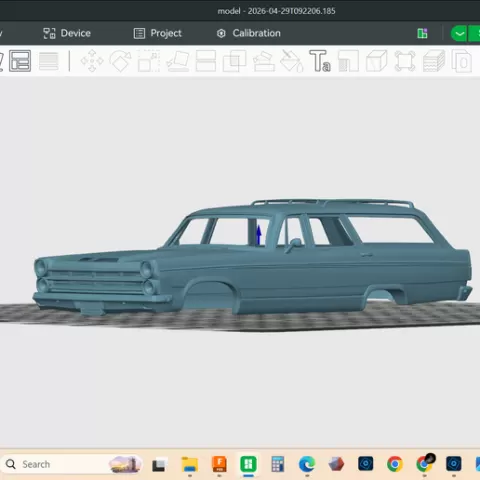Click the blue Z-axis arrow gizmo
Screen dimensions: 480x480
click(259, 234)
